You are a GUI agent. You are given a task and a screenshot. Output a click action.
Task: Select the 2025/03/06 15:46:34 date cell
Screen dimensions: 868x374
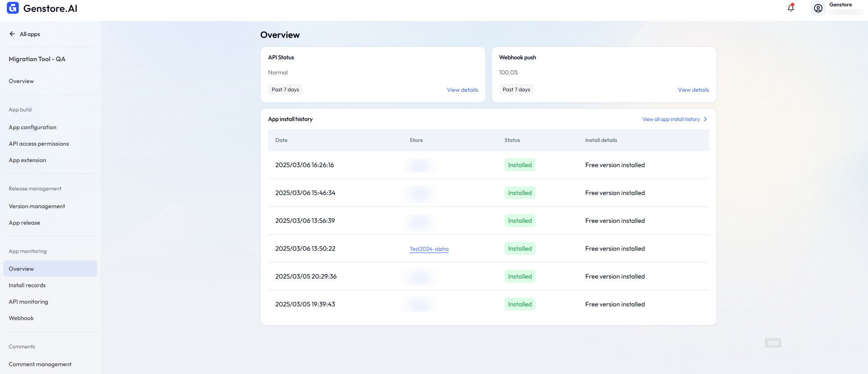click(x=305, y=193)
